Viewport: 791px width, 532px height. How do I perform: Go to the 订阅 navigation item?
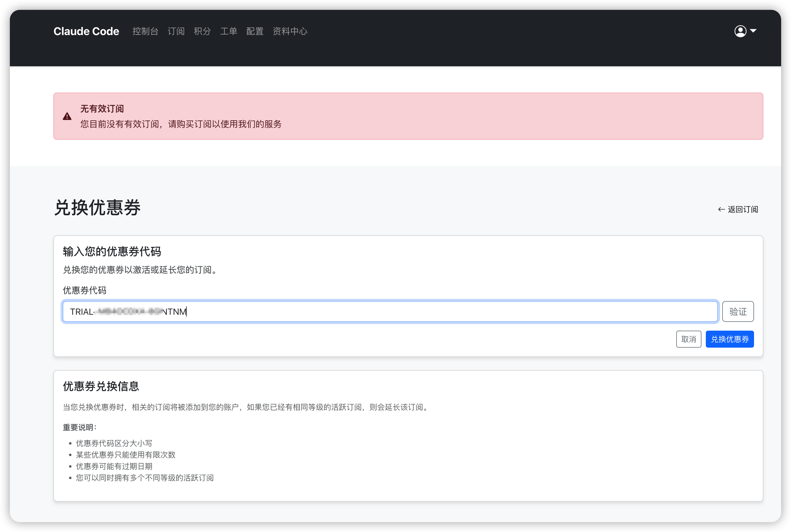176,31
